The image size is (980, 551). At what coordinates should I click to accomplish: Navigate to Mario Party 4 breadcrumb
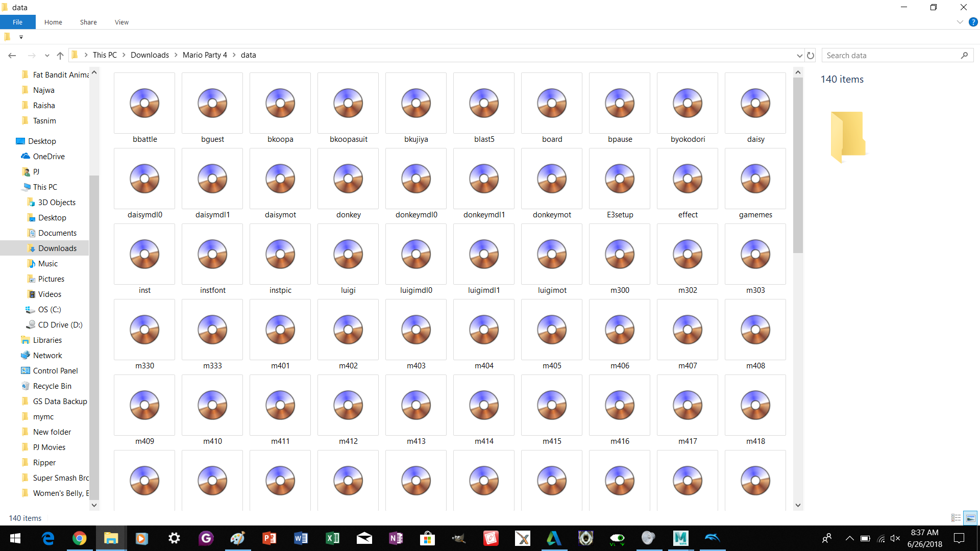(x=205, y=55)
